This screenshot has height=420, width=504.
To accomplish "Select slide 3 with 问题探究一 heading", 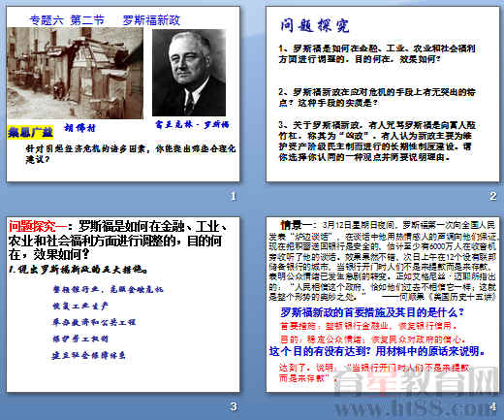I will point(123,305).
